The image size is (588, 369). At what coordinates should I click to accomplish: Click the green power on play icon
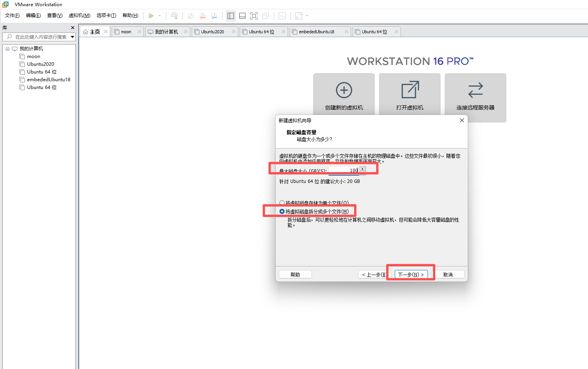151,16
